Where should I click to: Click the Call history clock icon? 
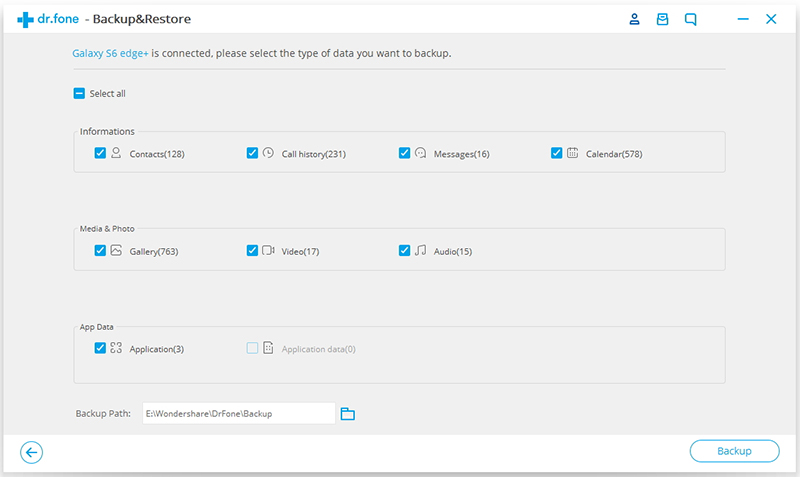tap(268, 153)
